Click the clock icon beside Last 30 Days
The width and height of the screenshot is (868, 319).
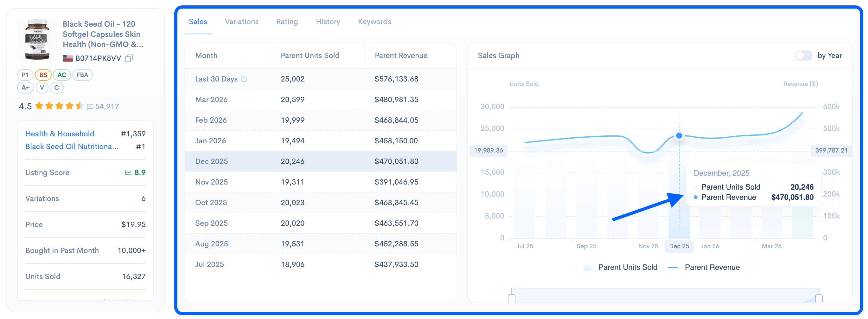pos(244,79)
